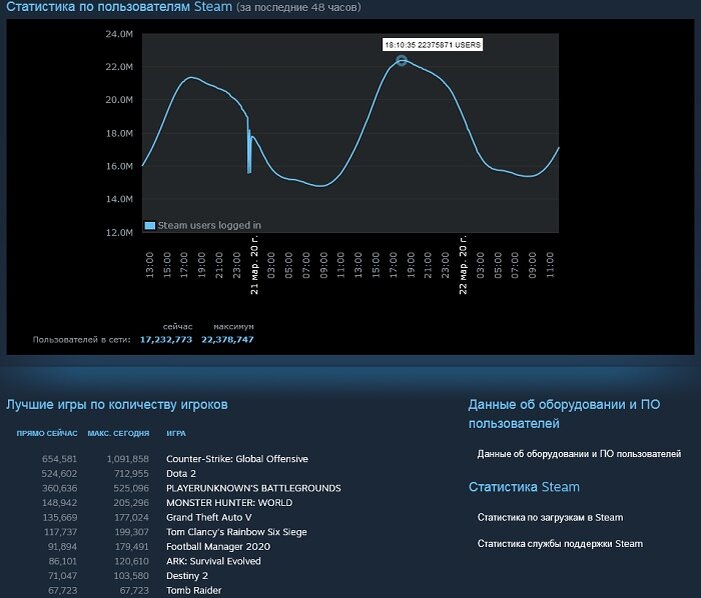Screen dimensions: 701x598
Task: Click the 'ПРЯМО СЕЙЧАС' column header
Action: click(47, 434)
